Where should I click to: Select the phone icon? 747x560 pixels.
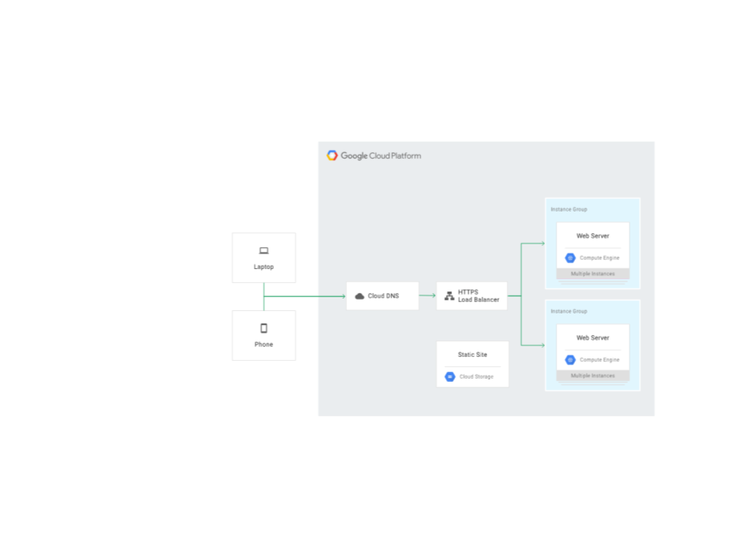pyautogui.click(x=264, y=328)
